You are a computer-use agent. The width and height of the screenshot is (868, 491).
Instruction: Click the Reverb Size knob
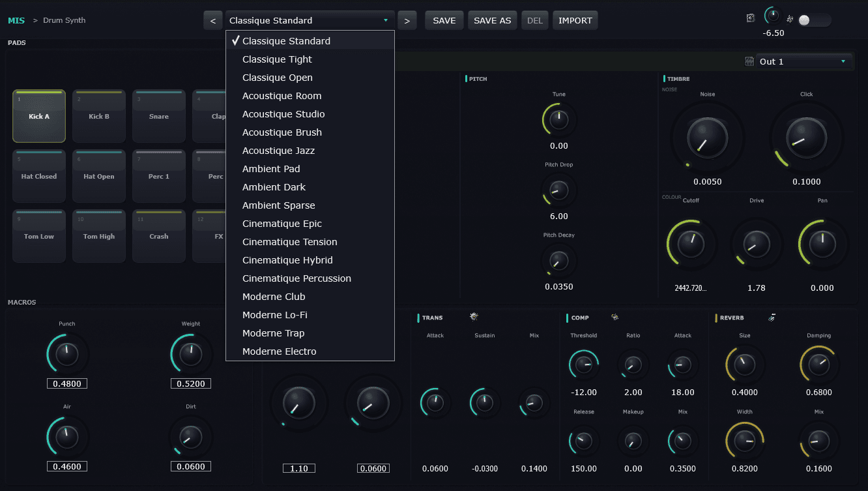[744, 365]
